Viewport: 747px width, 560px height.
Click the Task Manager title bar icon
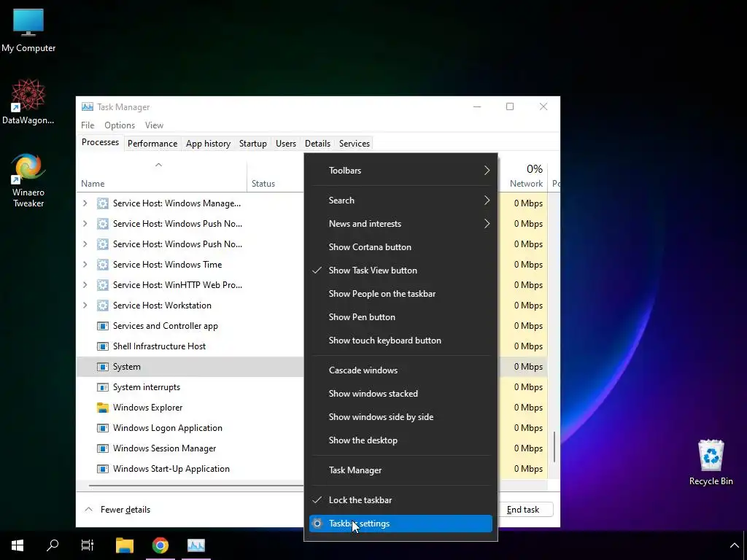(x=88, y=107)
